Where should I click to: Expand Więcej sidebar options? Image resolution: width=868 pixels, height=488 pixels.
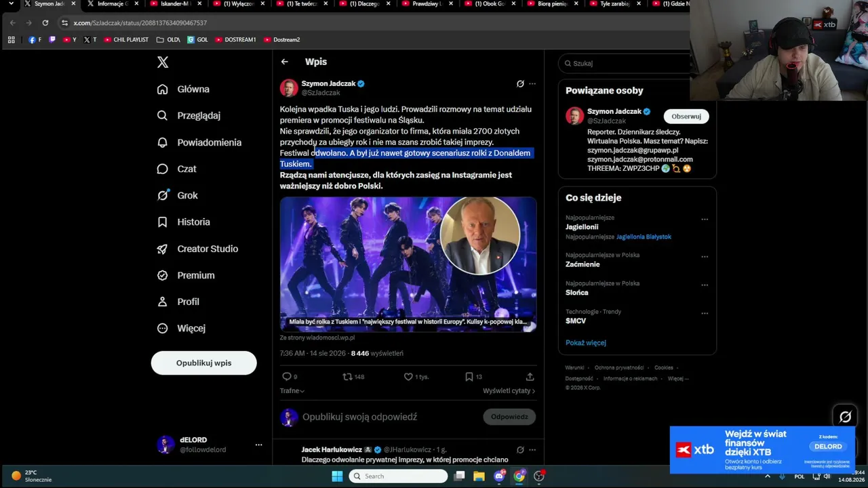tap(180, 328)
